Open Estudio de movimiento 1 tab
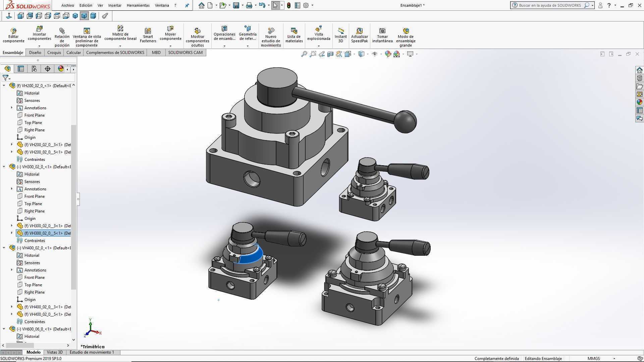Viewport: 644px width, 362px height. (92, 352)
